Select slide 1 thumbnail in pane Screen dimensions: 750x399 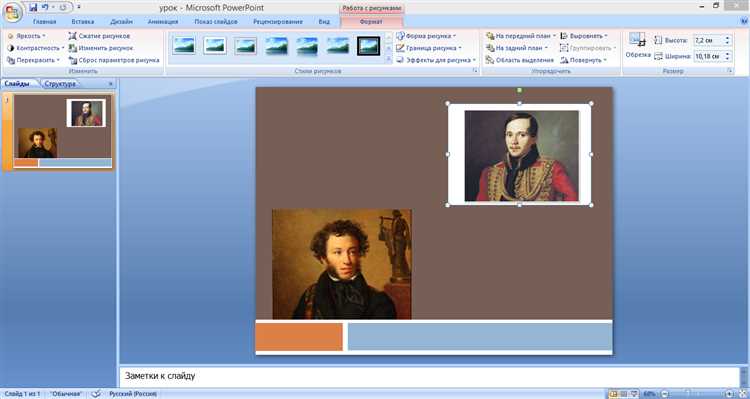point(63,131)
